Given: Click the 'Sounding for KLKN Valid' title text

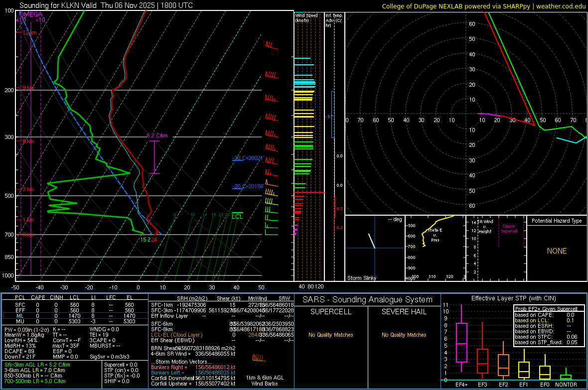Looking at the screenshot, I should pos(58,5).
